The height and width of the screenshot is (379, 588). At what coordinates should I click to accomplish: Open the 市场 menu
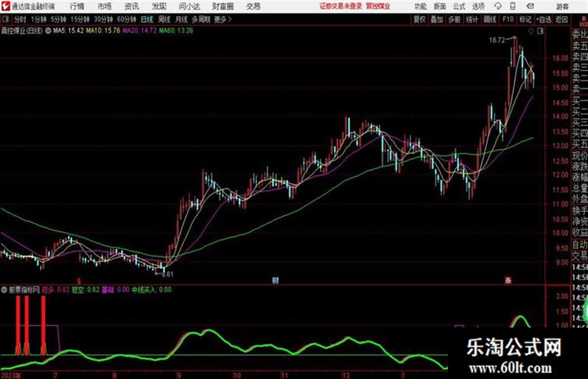coord(105,6)
